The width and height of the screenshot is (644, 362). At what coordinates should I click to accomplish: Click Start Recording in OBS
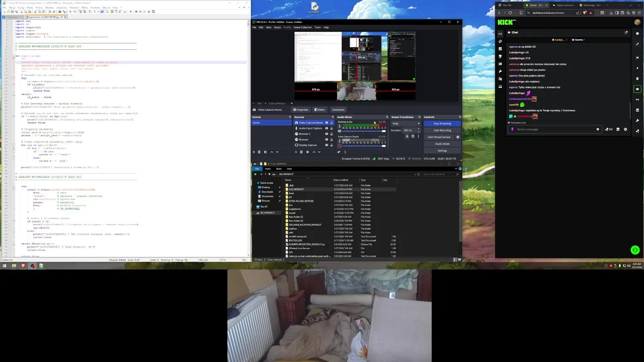(442, 130)
